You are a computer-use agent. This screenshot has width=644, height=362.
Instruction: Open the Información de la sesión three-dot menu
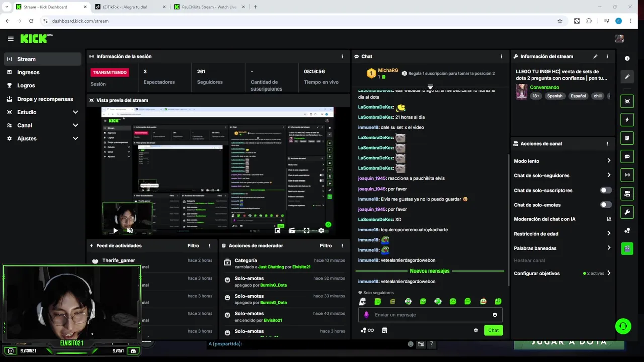[x=342, y=56]
